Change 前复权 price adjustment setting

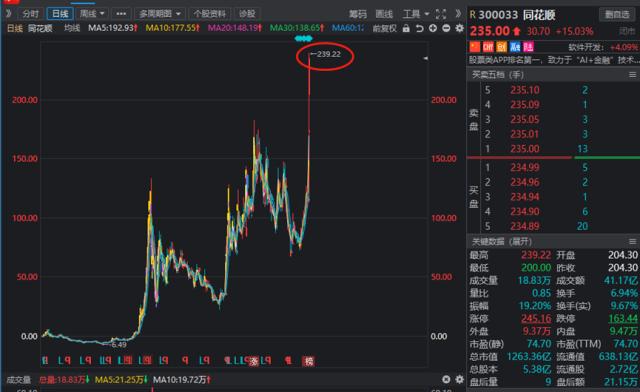(x=384, y=28)
